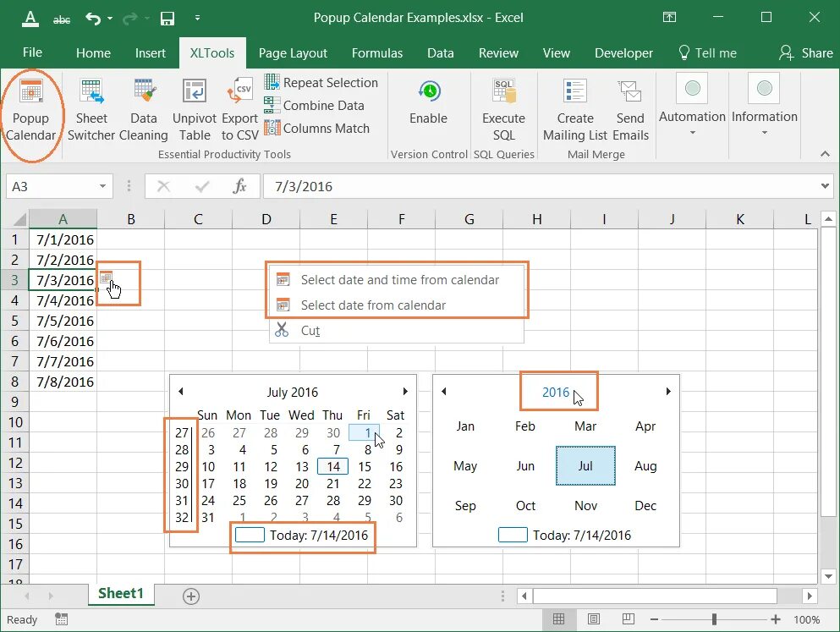Click the Insert Function fx icon
The image size is (840, 632).
tap(239, 186)
